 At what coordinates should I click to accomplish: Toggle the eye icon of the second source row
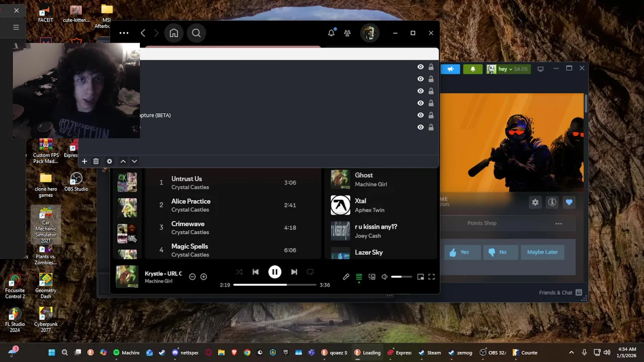click(x=420, y=79)
